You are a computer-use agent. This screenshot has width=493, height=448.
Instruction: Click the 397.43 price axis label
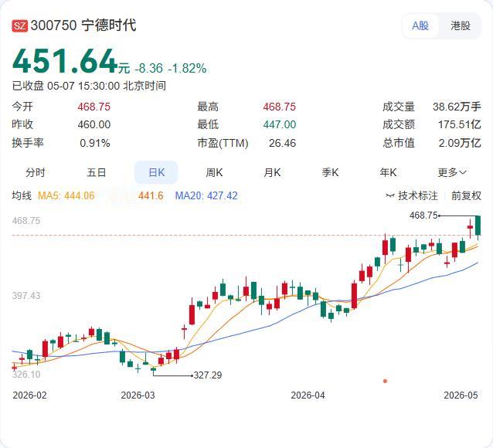pyautogui.click(x=26, y=296)
